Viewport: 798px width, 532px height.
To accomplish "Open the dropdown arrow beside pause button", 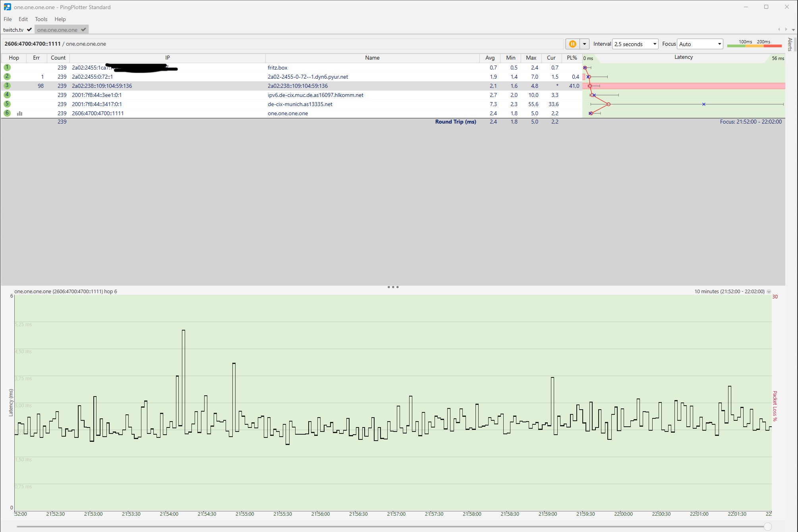I will coord(584,44).
